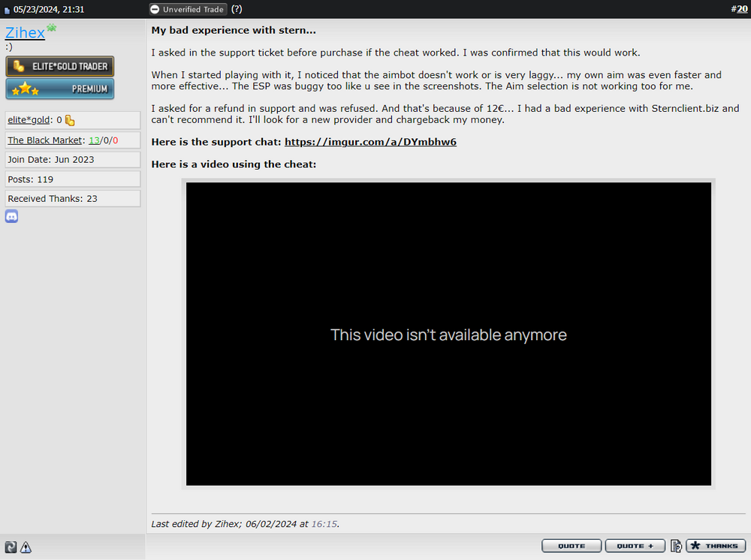Click the Premium stars badge
The image size is (751, 560).
60,89
